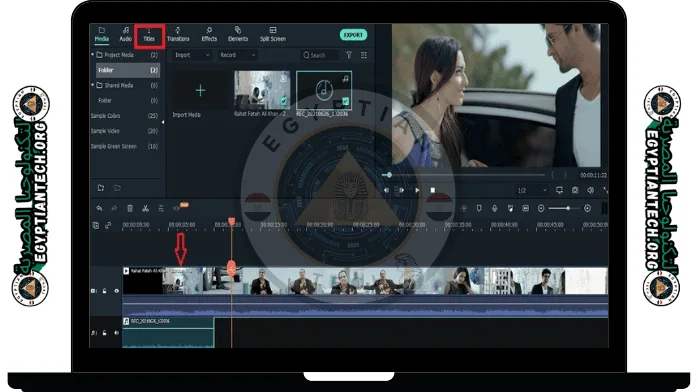Step back one frame in the preview
This screenshot has height=392, width=698.
click(x=386, y=190)
